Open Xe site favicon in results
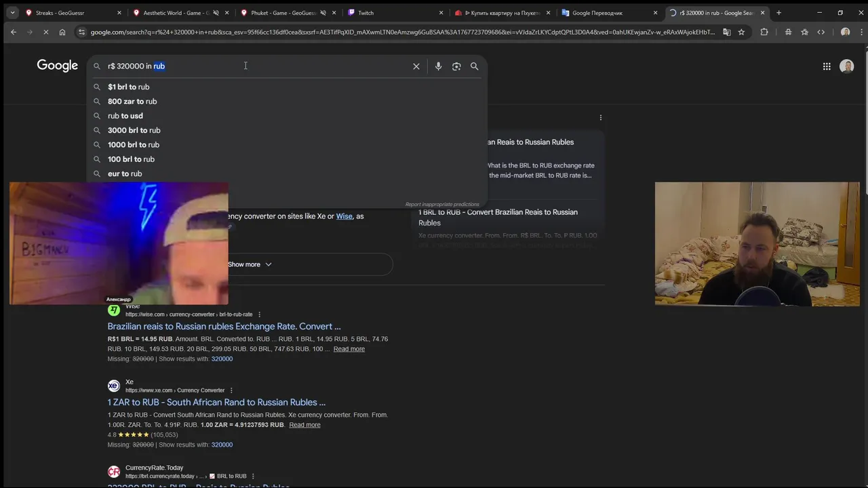868x488 pixels. [x=114, y=386]
